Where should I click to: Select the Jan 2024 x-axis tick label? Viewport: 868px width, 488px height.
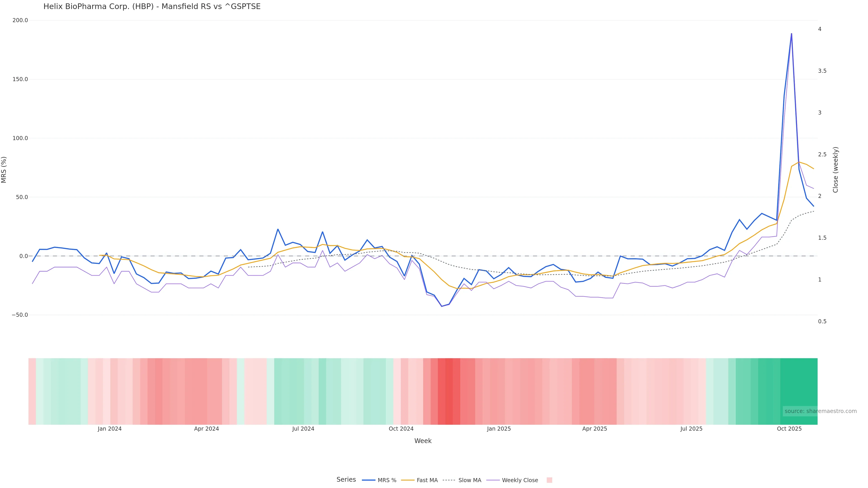(x=109, y=429)
